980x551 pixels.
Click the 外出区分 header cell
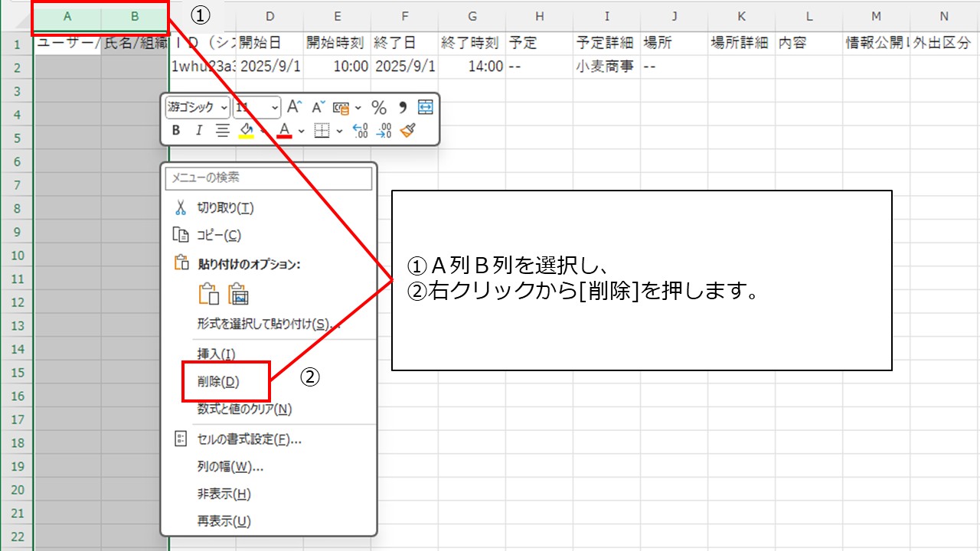944,43
